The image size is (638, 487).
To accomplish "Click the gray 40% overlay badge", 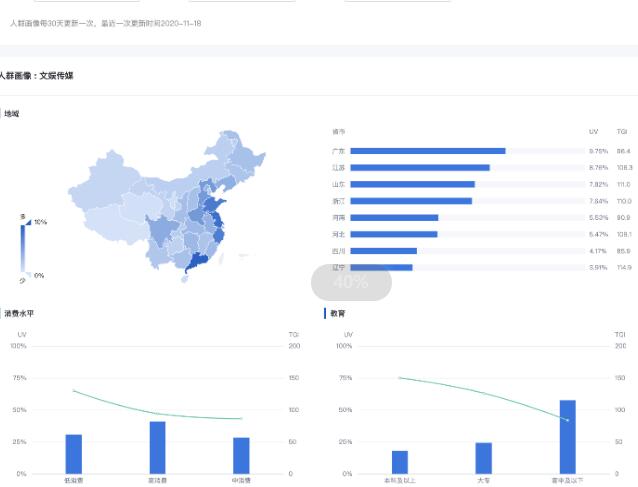I will click(351, 283).
